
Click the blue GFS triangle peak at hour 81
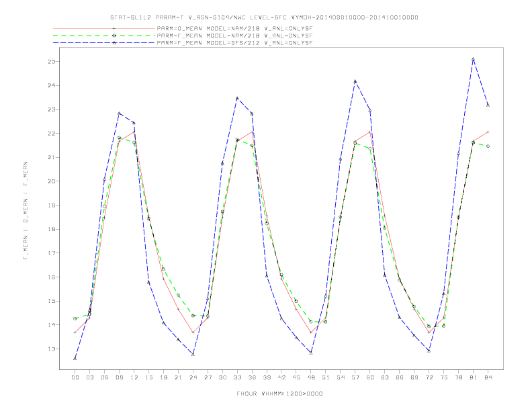(x=473, y=59)
